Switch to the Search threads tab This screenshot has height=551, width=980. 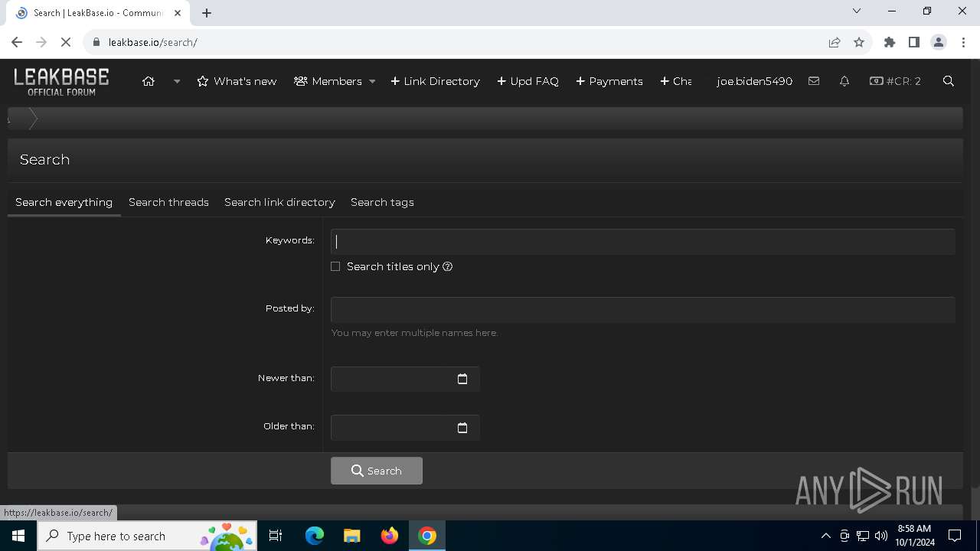(168, 202)
